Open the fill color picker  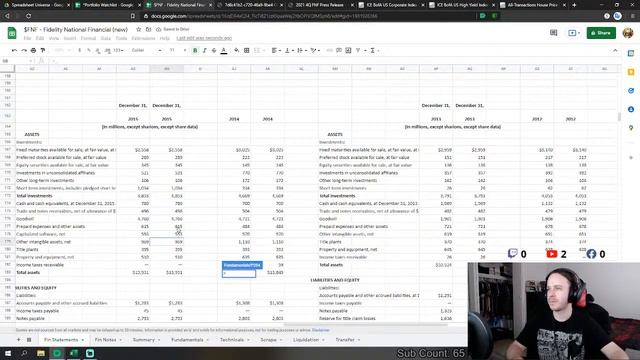(x=237, y=50)
